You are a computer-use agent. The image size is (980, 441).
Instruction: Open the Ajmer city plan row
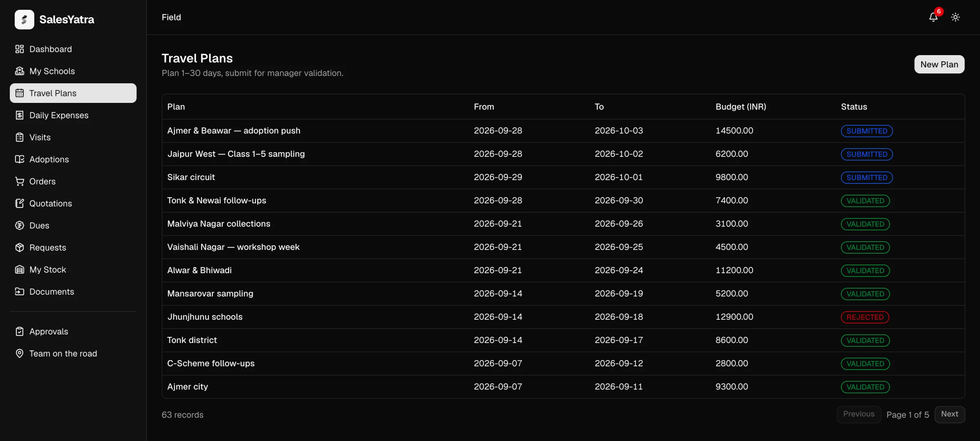tap(563, 387)
